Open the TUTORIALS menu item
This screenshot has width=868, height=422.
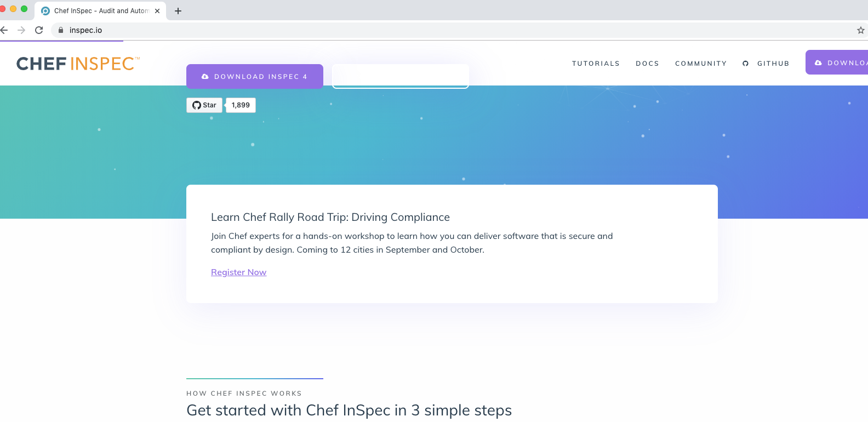tap(596, 63)
